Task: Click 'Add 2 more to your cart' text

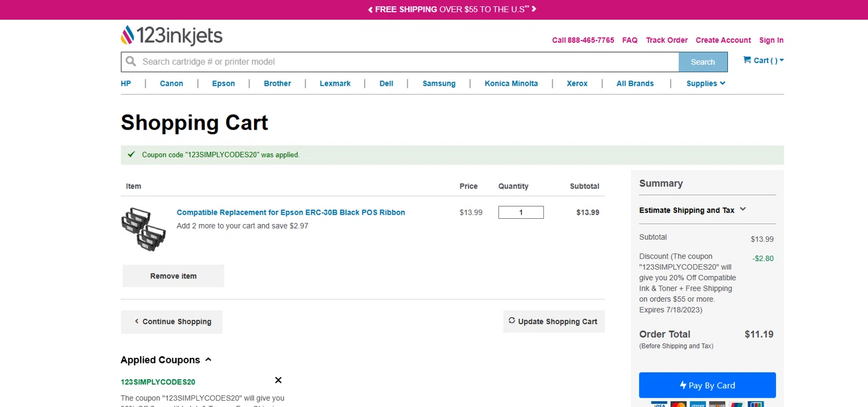Action: click(242, 226)
